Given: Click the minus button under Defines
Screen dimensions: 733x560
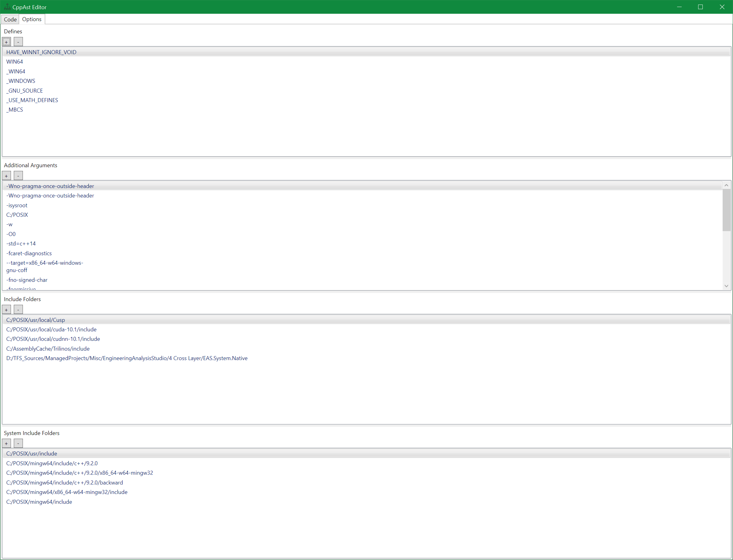Looking at the screenshot, I should tap(18, 42).
